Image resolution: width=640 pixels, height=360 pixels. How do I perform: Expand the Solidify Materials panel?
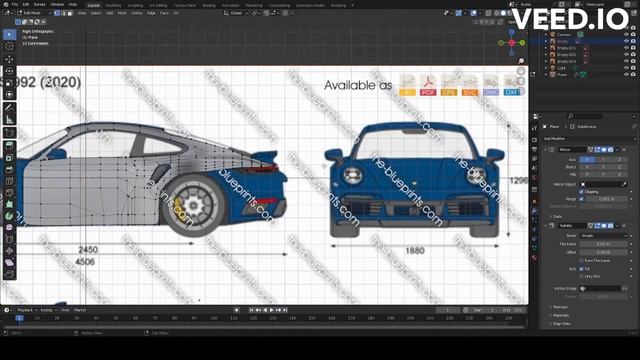coord(560,316)
